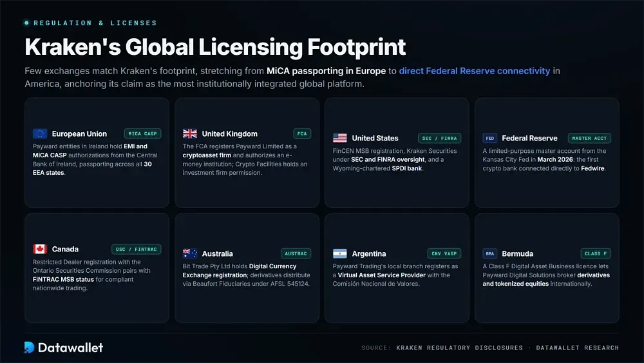This screenshot has width=644, height=363.
Task: Select the CLASS F tag
Action: click(596, 253)
